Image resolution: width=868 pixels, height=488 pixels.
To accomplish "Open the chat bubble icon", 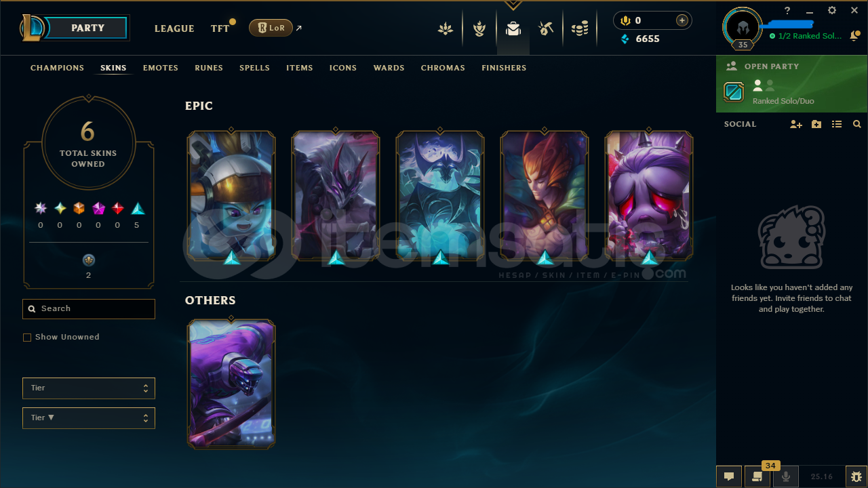I will 729,476.
